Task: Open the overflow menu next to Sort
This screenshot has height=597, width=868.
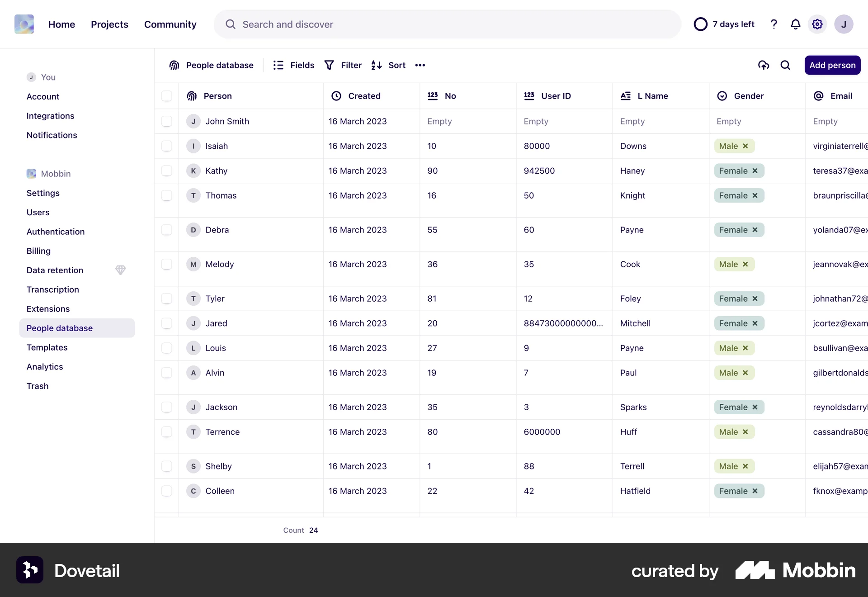Action: [x=420, y=65]
